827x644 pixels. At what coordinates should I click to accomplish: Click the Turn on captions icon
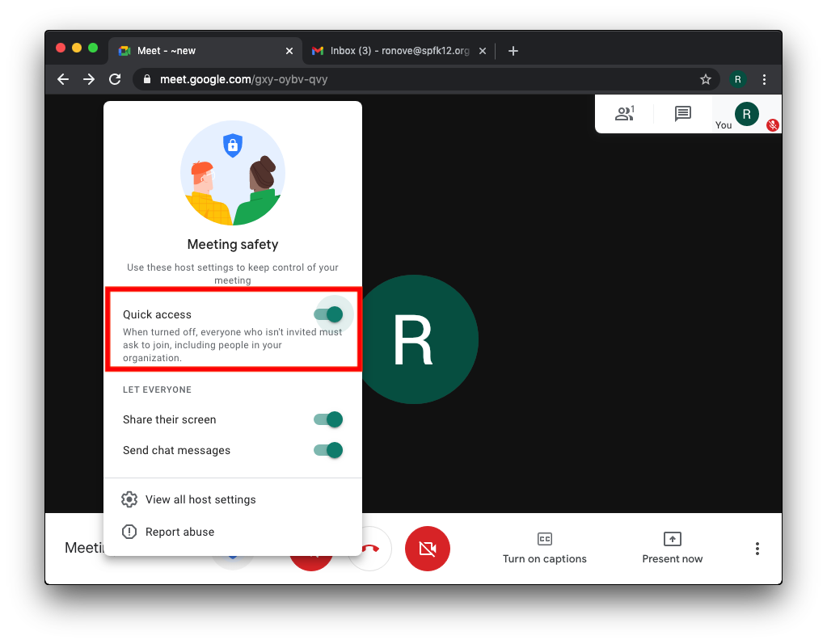click(x=544, y=539)
